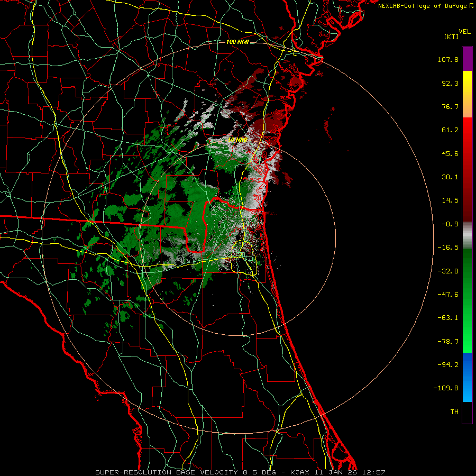
Task: Select the 107.8 velocity scale value
Action: [x=448, y=59]
